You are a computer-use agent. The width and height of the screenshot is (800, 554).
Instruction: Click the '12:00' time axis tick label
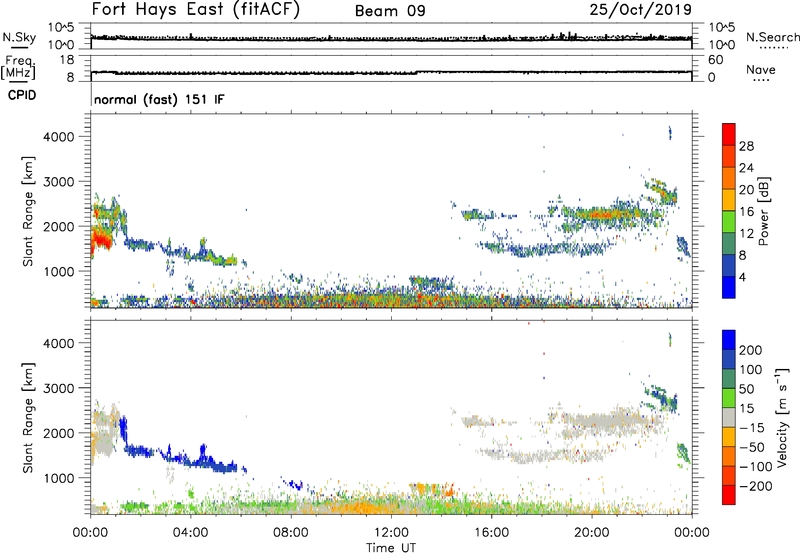coord(391,533)
